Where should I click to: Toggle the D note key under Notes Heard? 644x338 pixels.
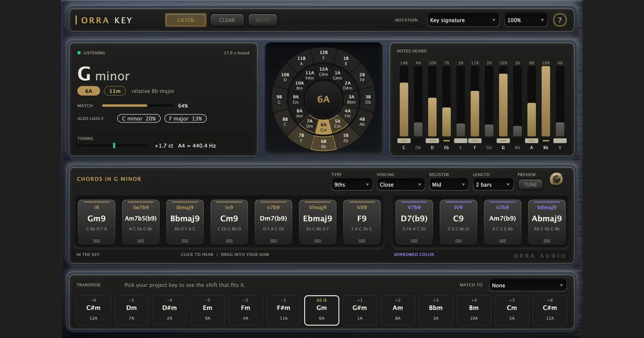[x=432, y=141]
